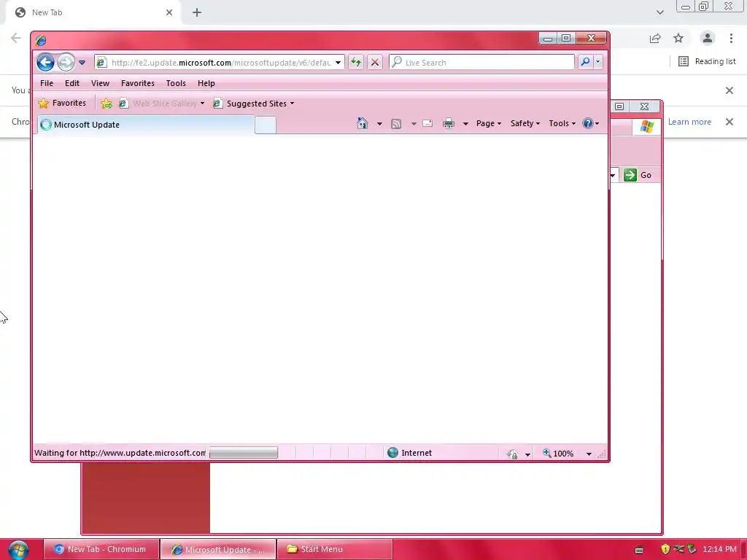This screenshot has width=747, height=560.
Task: Click the Chromium Back arrow
Action: pyautogui.click(x=16, y=38)
